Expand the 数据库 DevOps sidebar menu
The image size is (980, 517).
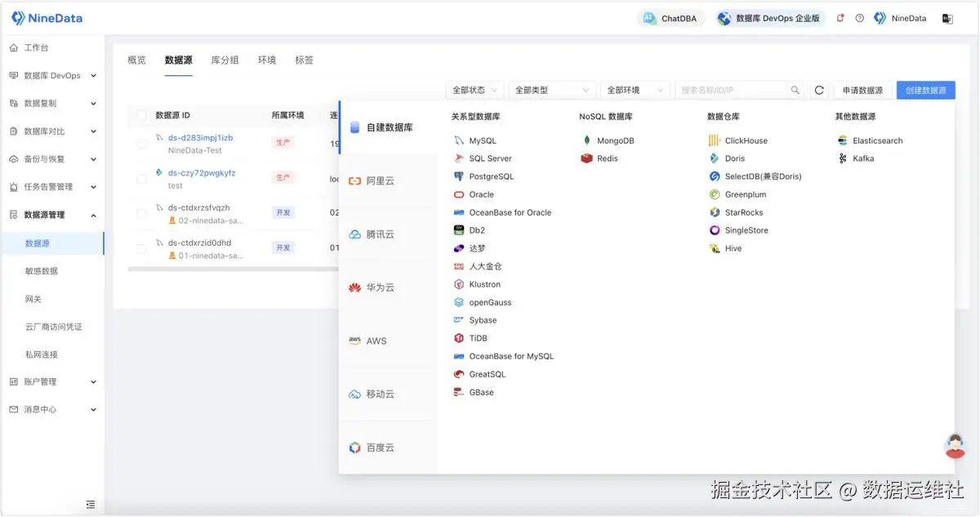pyautogui.click(x=52, y=76)
